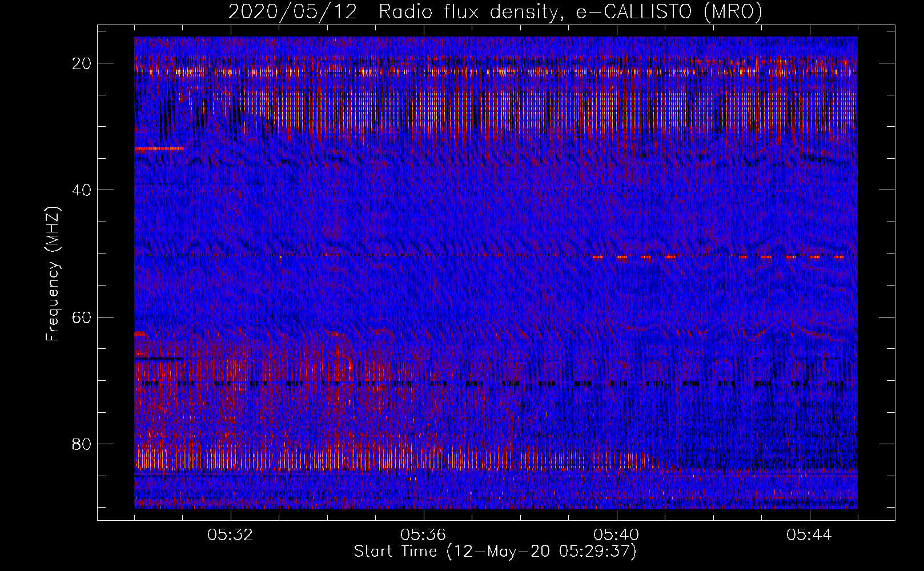
Task: Click the frequency label 20
Action: point(82,63)
